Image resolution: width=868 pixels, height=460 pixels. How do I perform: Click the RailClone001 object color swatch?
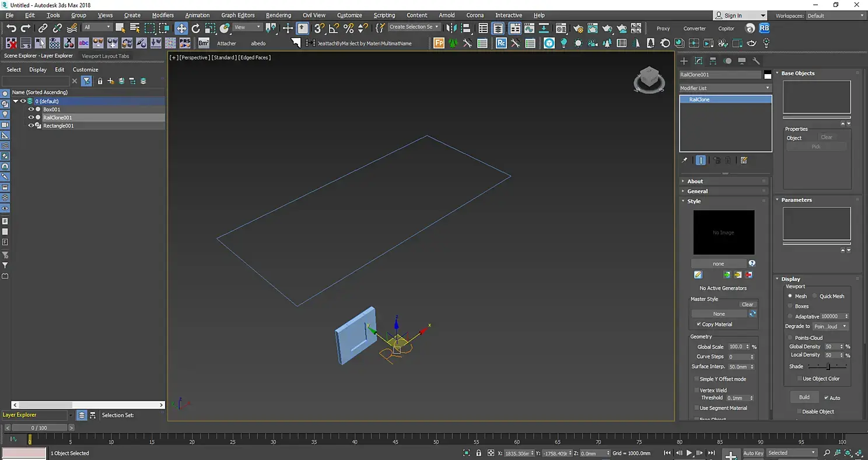768,75
